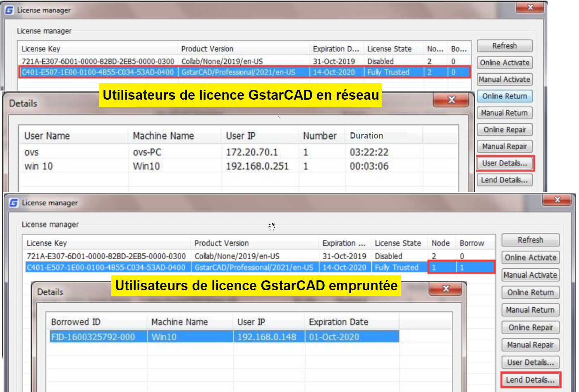
Task: Click Fully Trusted state in upper window
Action: click(x=388, y=72)
